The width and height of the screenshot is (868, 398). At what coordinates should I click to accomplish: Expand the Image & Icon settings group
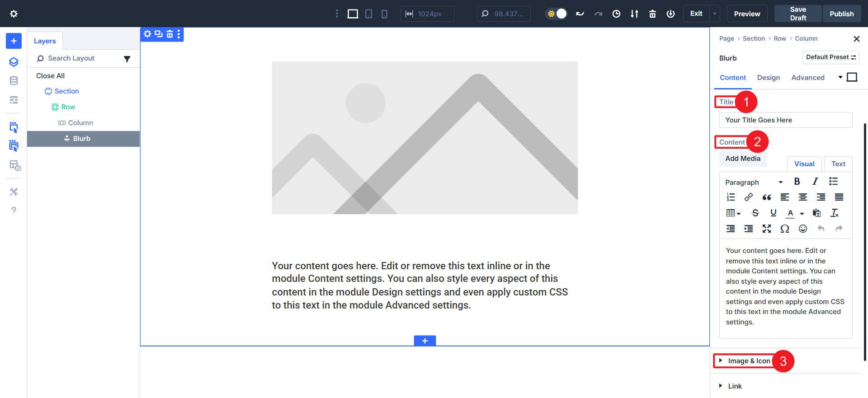tap(749, 361)
